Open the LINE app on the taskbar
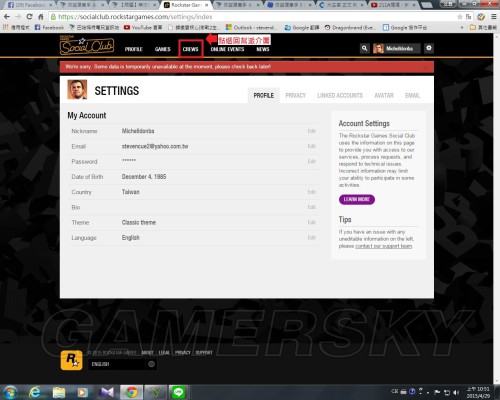This screenshot has height=400, width=500. (x=178, y=392)
